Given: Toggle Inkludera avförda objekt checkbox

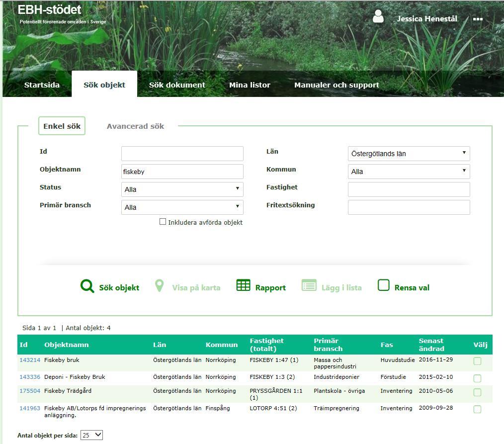Looking at the screenshot, I should point(163,222).
